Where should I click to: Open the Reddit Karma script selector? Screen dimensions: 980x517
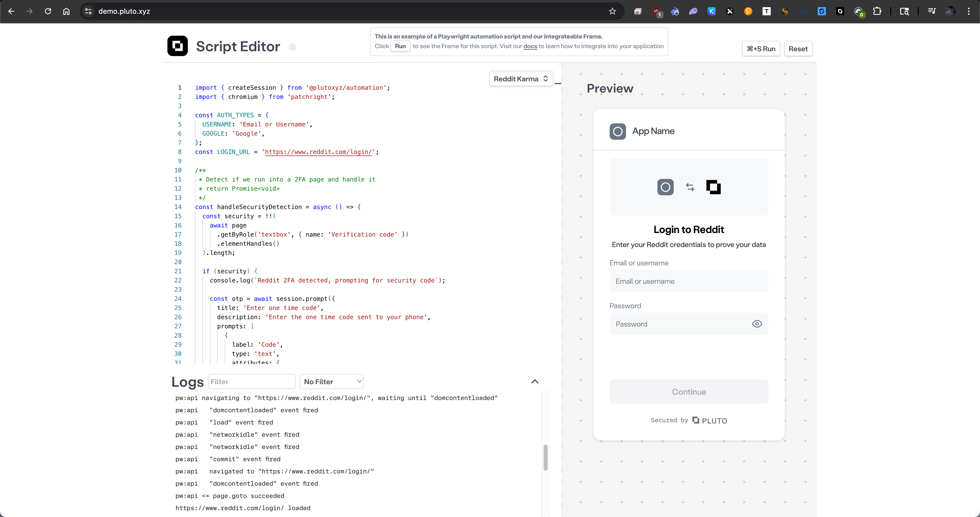click(520, 79)
